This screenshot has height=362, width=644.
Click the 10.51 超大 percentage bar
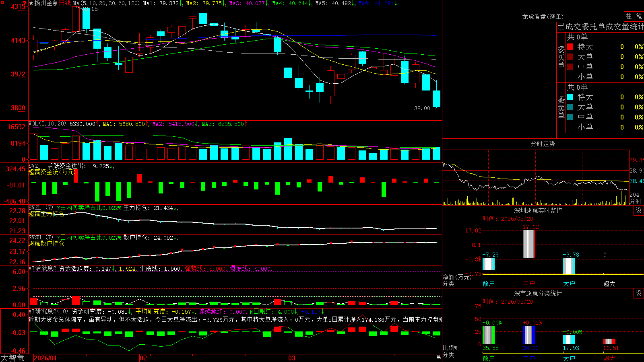click(609, 341)
